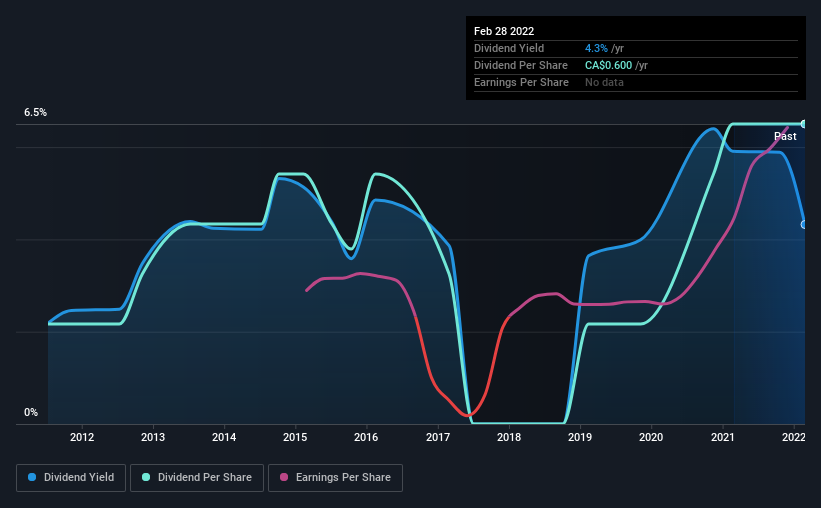Click the CA$0.600 dividend per share value

(x=608, y=65)
